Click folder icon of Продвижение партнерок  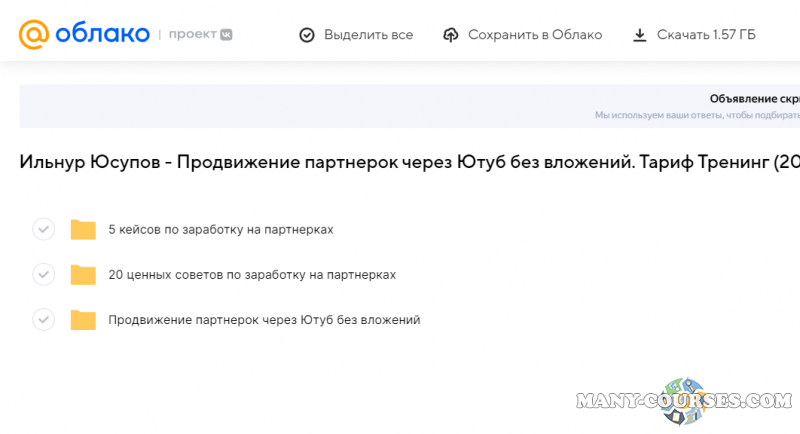(x=83, y=320)
